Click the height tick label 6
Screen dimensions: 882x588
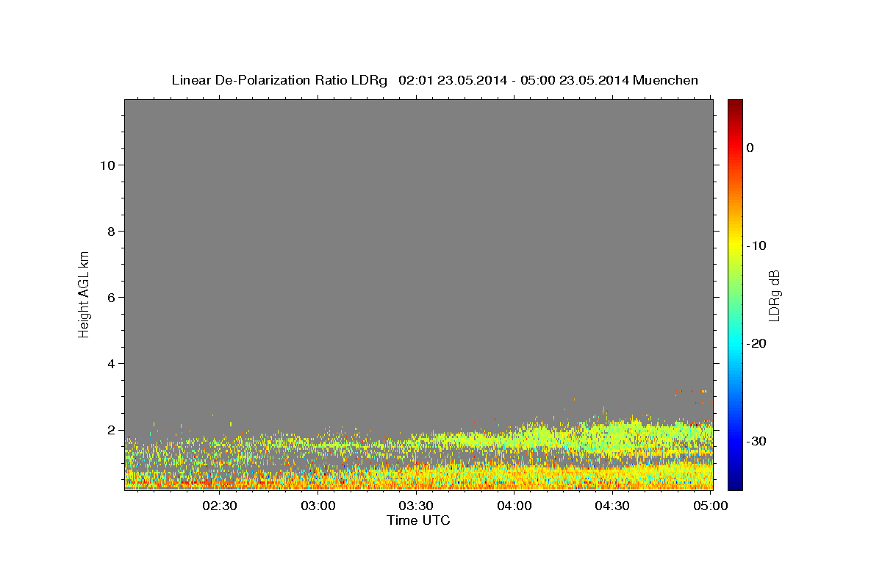click(110, 297)
